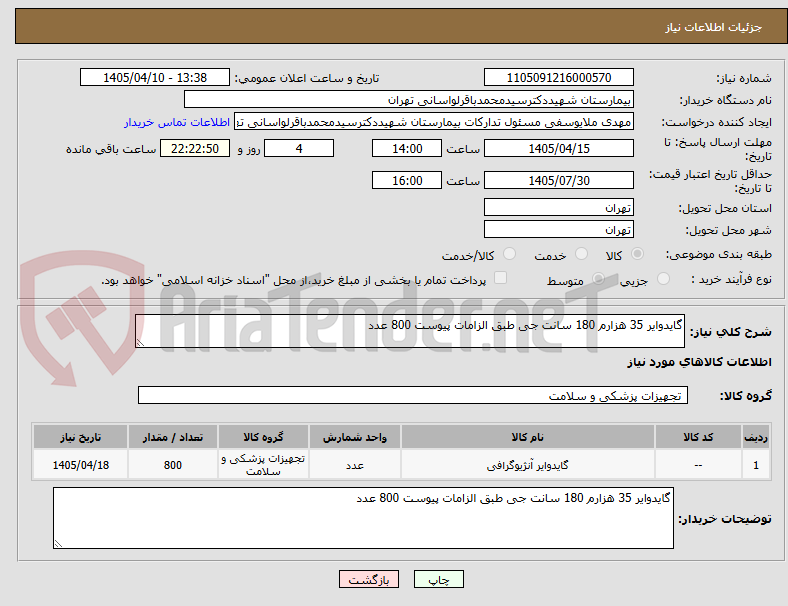Click the need date cell 1405/04/18

click(80, 465)
